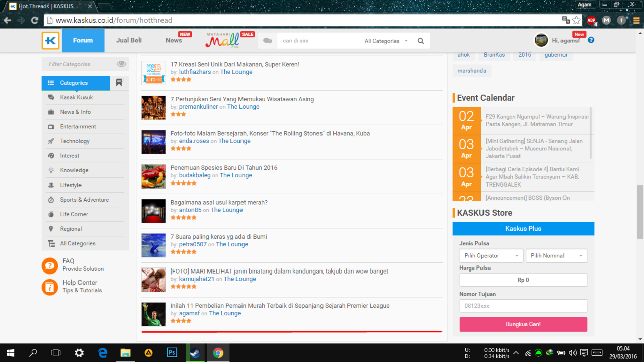Open the Facebook extension icon
Image resolution: width=644 pixels, height=362 pixels.
pyautogui.click(x=622, y=20)
